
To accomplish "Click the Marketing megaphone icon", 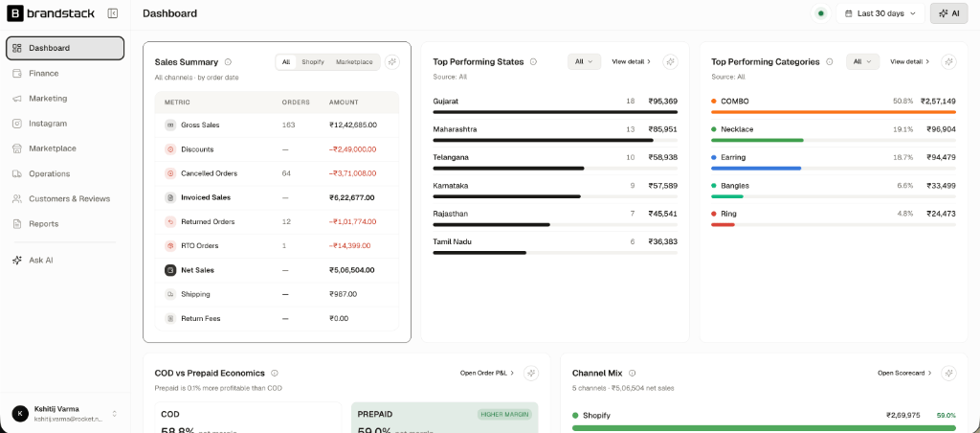I will pos(17,99).
